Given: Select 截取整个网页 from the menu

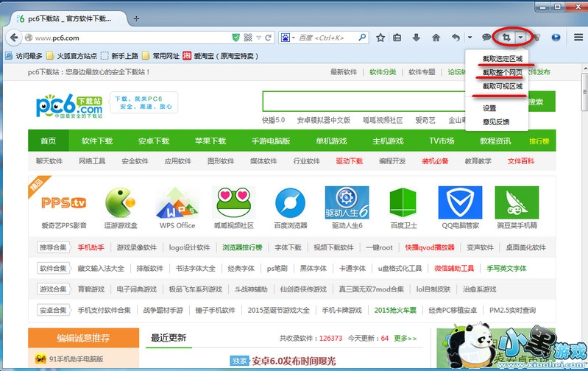Looking at the screenshot, I should click(x=502, y=72).
